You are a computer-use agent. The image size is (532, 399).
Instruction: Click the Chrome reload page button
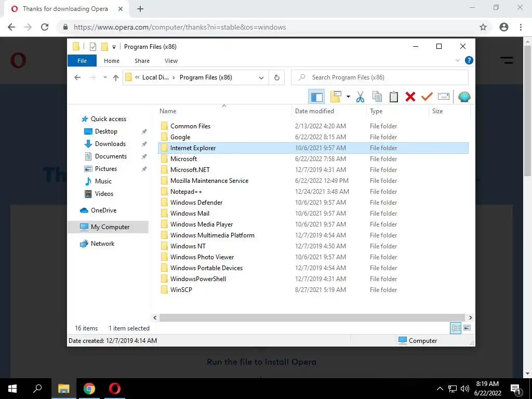45,27
